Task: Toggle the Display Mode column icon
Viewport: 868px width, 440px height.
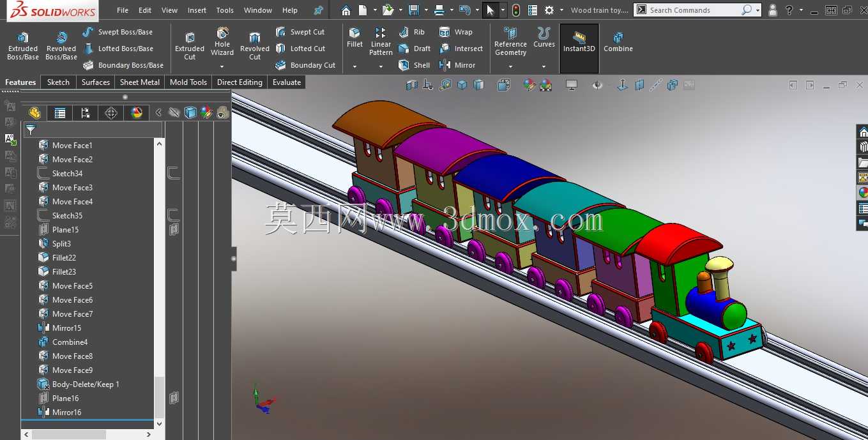Action: click(x=190, y=113)
